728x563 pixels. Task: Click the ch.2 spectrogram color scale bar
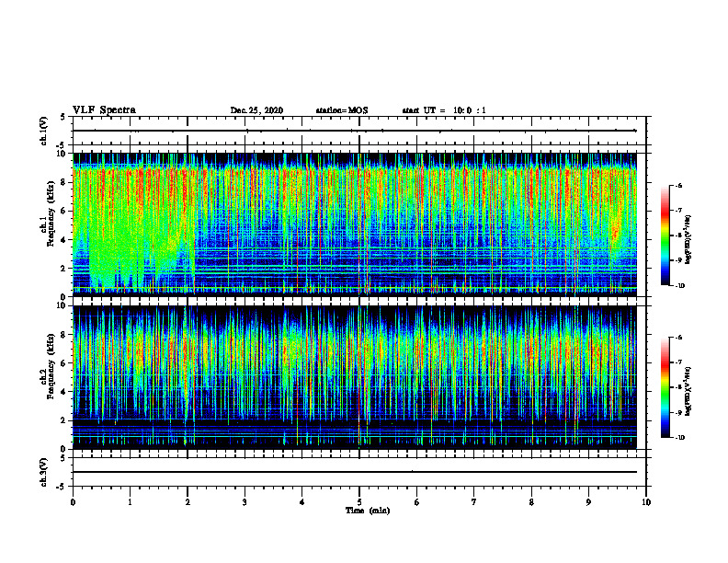[665, 387]
